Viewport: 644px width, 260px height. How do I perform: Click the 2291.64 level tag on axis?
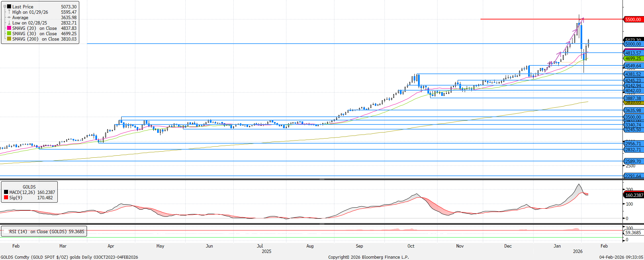(633, 176)
